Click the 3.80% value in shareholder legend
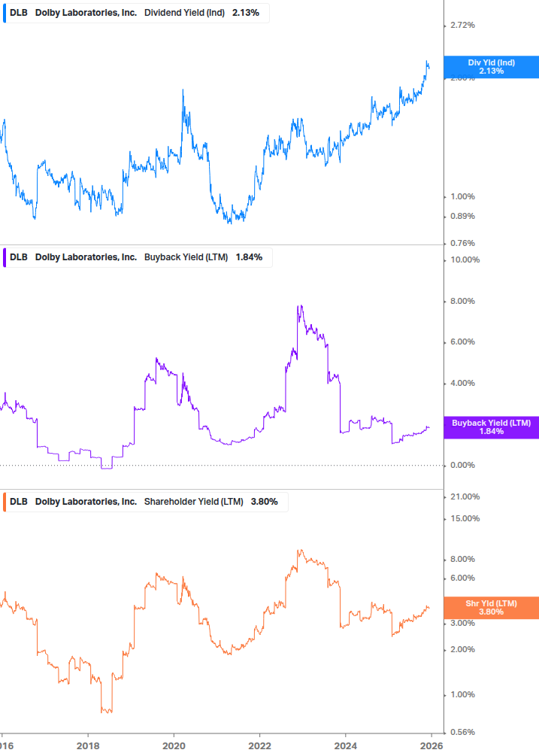This screenshot has width=539, height=756. [x=265, y=502]
